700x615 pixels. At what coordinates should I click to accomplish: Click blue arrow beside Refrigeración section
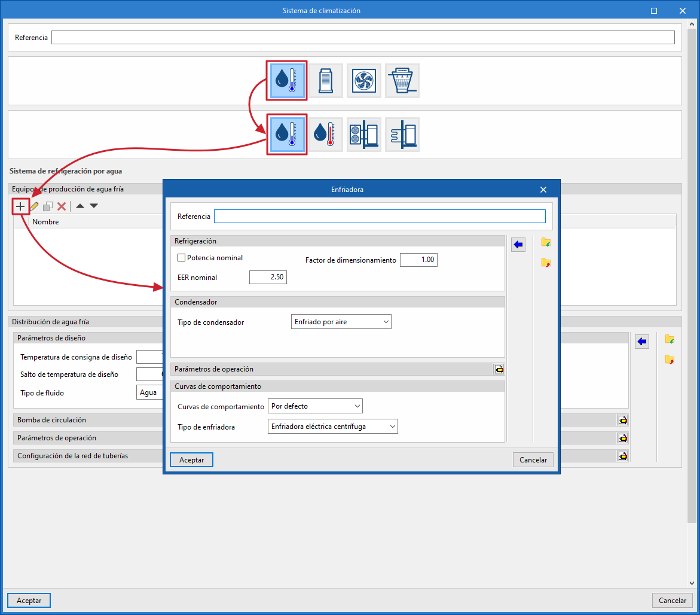(518, 244)
